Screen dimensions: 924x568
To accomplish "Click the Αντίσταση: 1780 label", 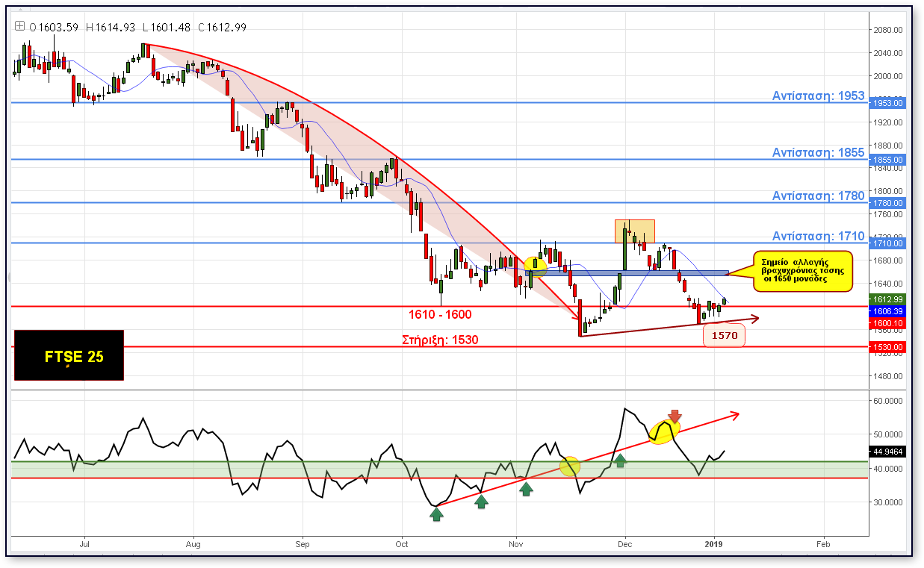I will click(x=818, y=196).
